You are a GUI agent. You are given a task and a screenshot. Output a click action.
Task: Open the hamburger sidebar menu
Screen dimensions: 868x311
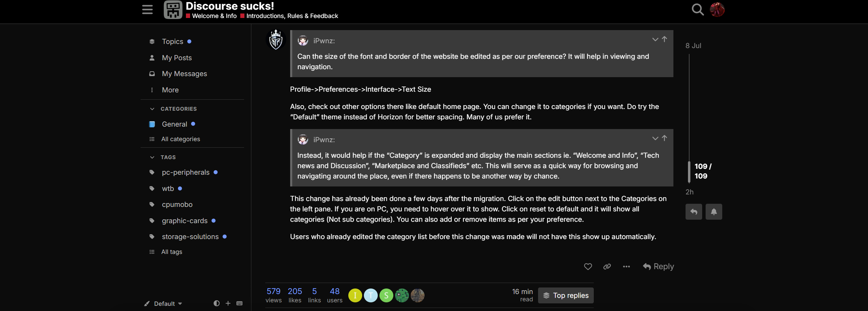[x=147, y=9]
